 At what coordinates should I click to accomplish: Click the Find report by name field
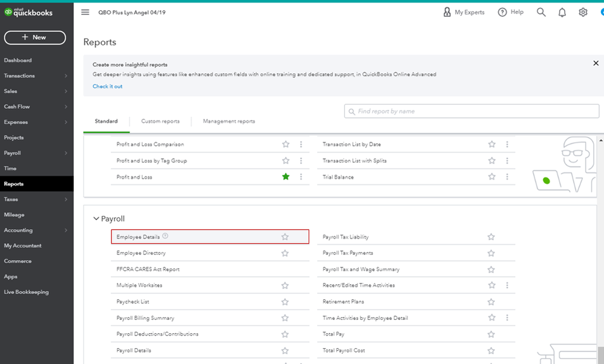pos(471,111)
